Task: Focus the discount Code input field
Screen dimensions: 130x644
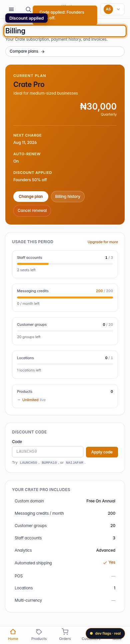Action: click(x=48, y=452)
